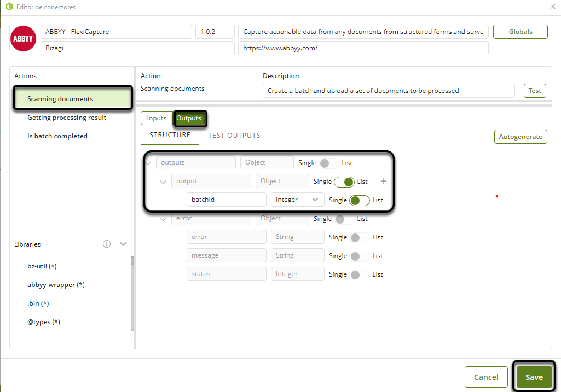Toggle Single/List switch for error object row
The height and width of the screenshot is (392, 561).
click(x=344, y=219)
